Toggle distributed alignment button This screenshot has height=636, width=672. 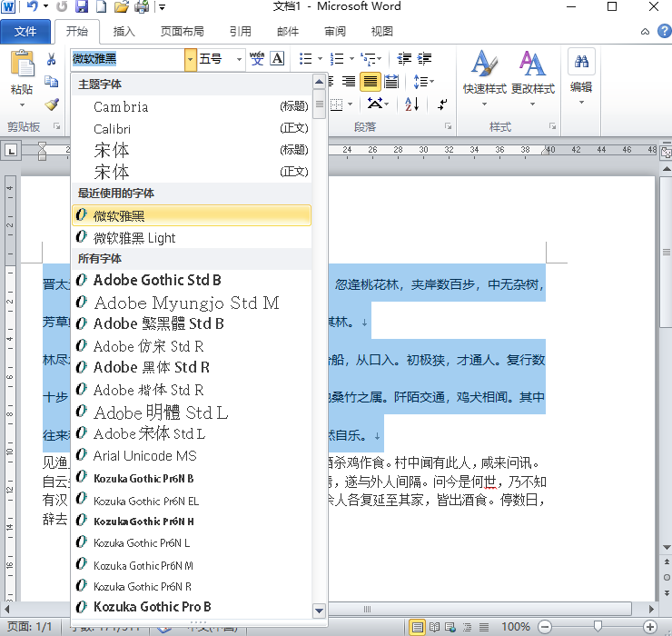tap(391, 82)
